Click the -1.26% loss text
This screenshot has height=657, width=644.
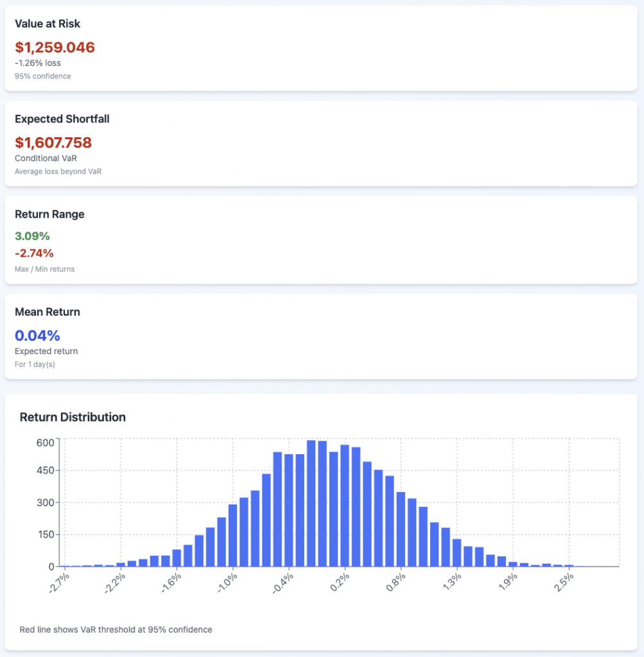click(x=38, y=63)
